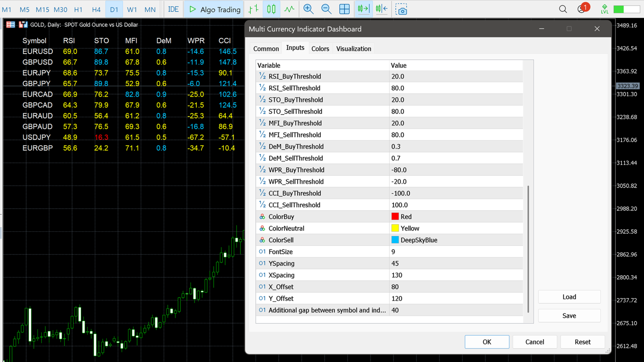The image size is (644, 362).
Task: Open the MQL5 IDE
Action: coord(173,9)
